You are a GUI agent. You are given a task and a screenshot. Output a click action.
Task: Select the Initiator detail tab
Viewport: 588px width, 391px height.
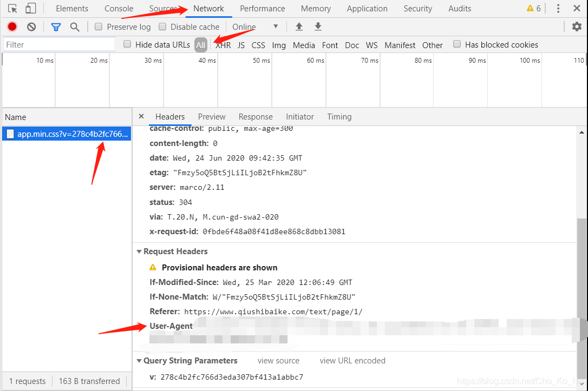pos(300,117)
